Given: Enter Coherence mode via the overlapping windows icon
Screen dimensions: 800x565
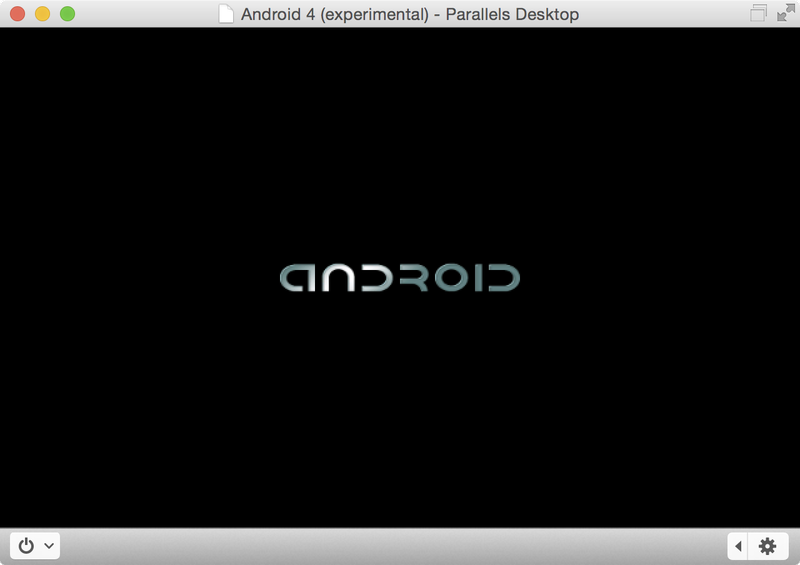Looking at the screenshot, I should point(759,13).
